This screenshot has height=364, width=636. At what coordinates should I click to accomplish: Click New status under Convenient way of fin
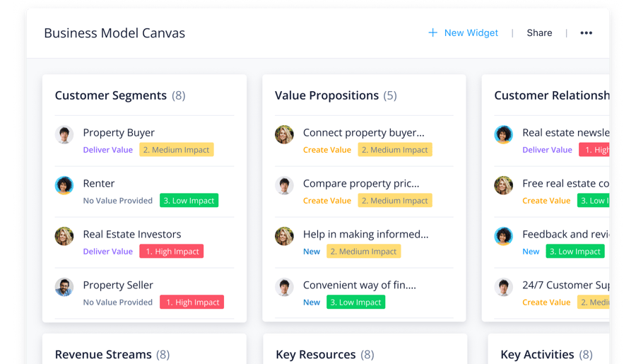(312, 302)
